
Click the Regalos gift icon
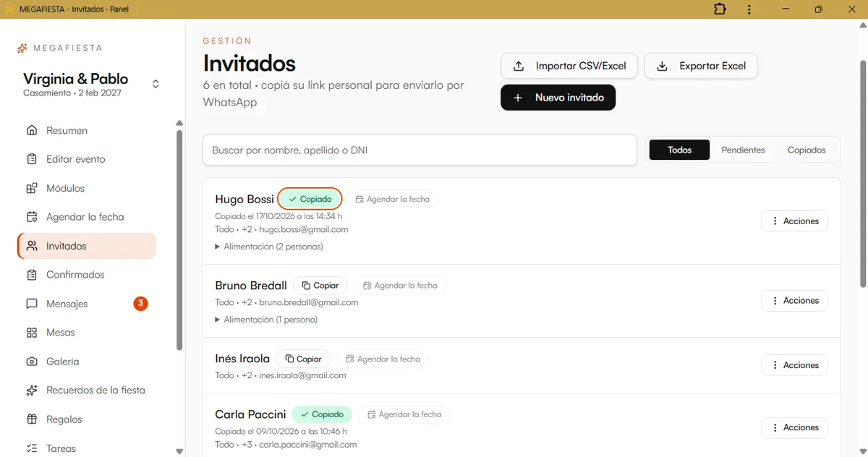pos(32,419)
